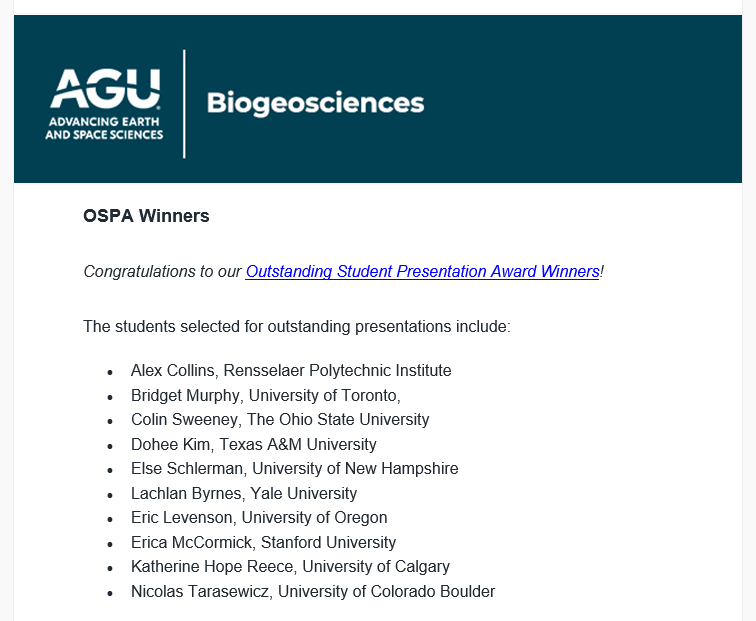Click the vertical divider line in the header banner
This screenshot has width=756, height=621.
[x=185, y=103]
